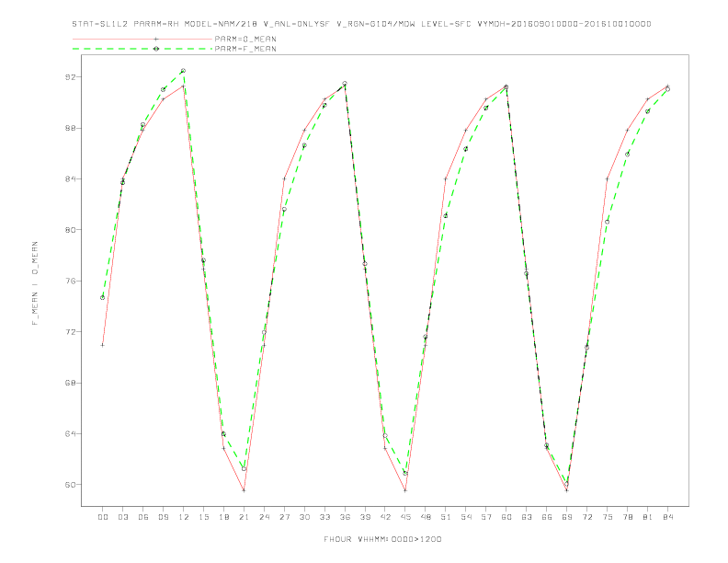
Task: Click y-axis tick value 64
Action: pos(71,433)
